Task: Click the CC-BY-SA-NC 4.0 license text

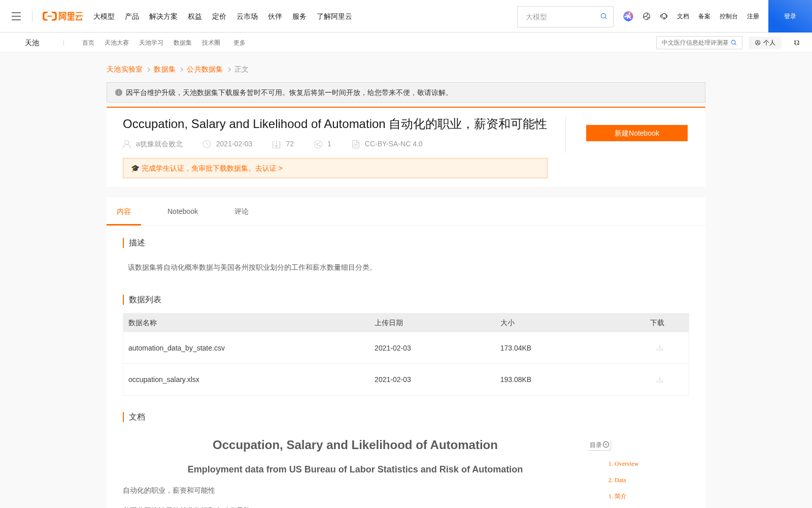Action: [393, 144]
